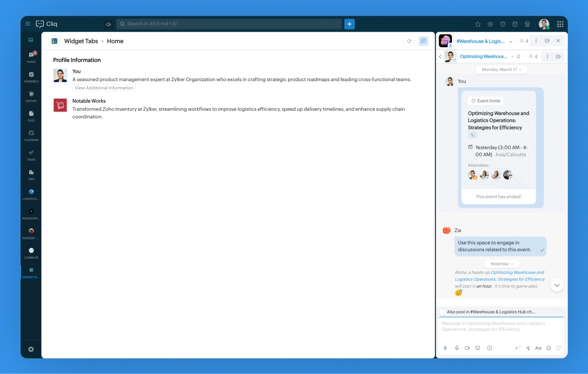The height and width of the screenshot is (374, 588).
Task: Toggle text formatting Aa icon
Action: 538,348
